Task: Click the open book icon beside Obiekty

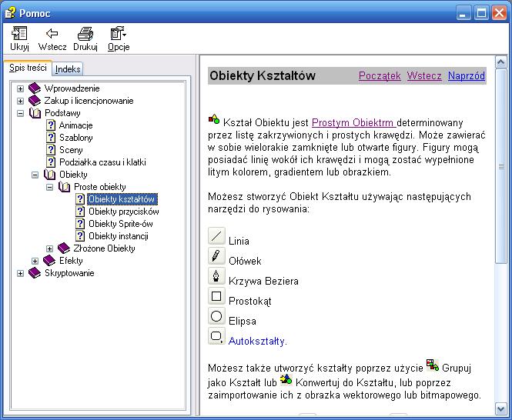Action: pyautogui.click(x=49, y=175)
